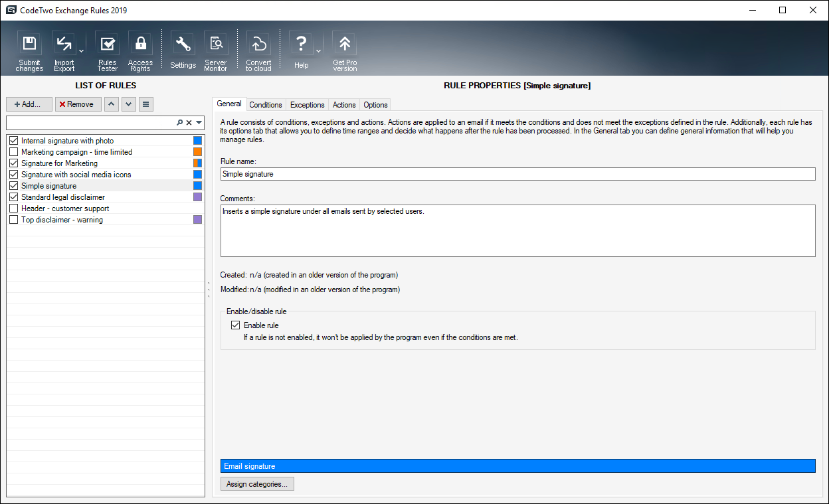Move selected rule down with arrow button

point(129,104)
